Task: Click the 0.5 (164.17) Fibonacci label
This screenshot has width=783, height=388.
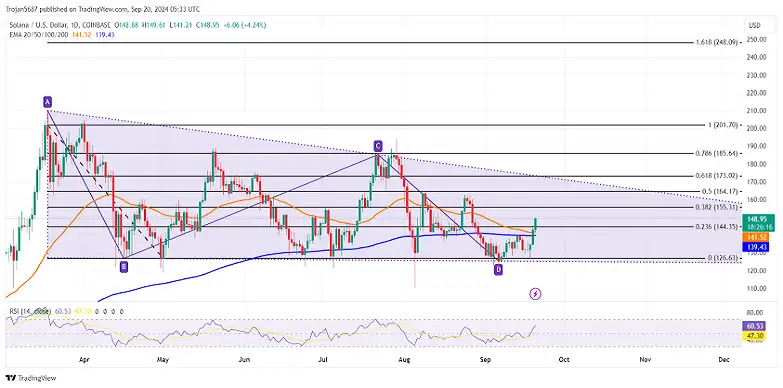Action: point(719,191)
